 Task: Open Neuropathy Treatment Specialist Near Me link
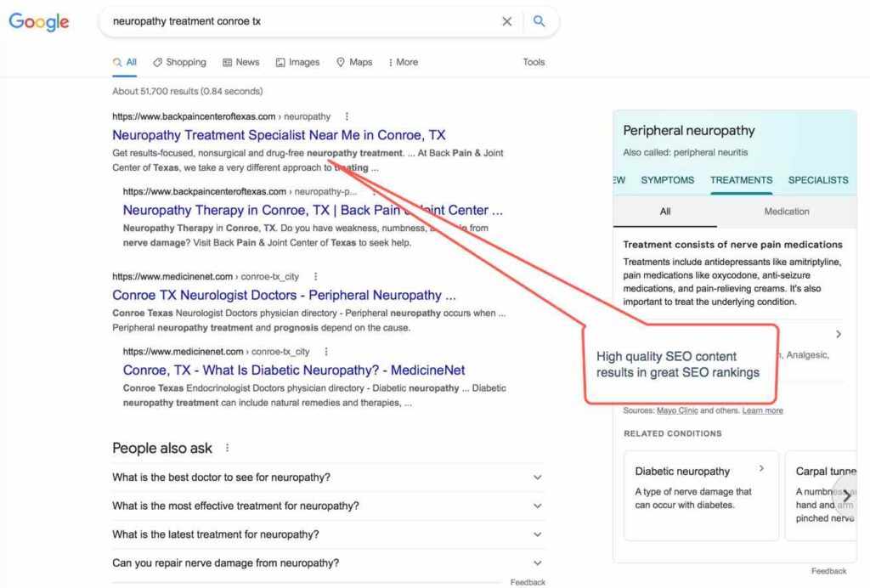(x=279, y=135)
